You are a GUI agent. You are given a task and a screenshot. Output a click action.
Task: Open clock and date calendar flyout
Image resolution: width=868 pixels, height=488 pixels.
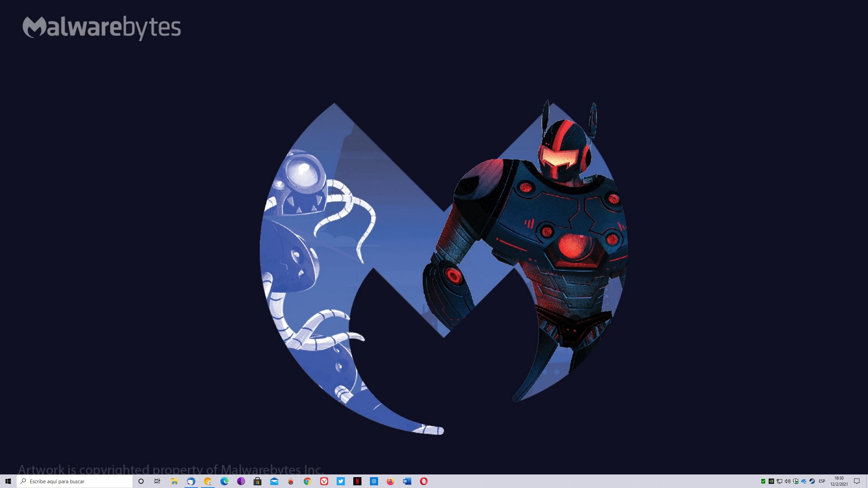point(839,481)
